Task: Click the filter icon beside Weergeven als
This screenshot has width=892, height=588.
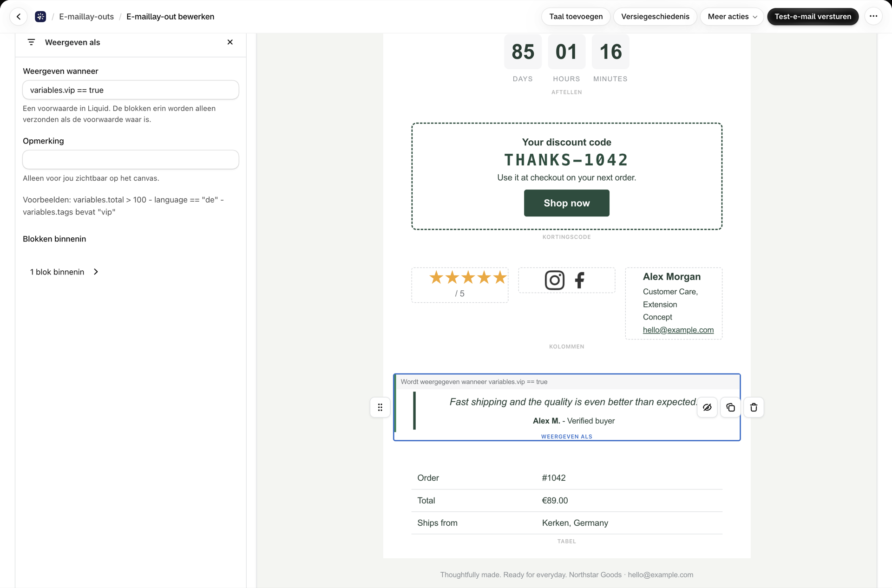Action: 31,42
